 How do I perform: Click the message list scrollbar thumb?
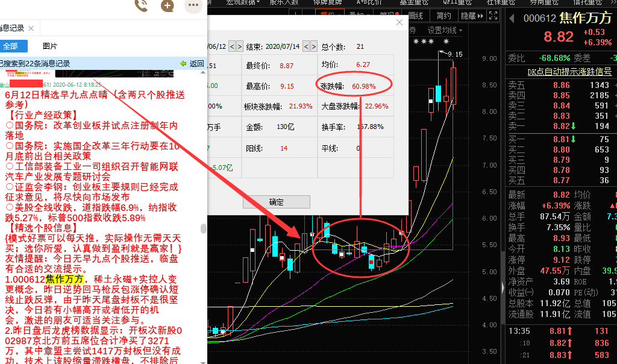pyautogui.click(x=203, y=228)
